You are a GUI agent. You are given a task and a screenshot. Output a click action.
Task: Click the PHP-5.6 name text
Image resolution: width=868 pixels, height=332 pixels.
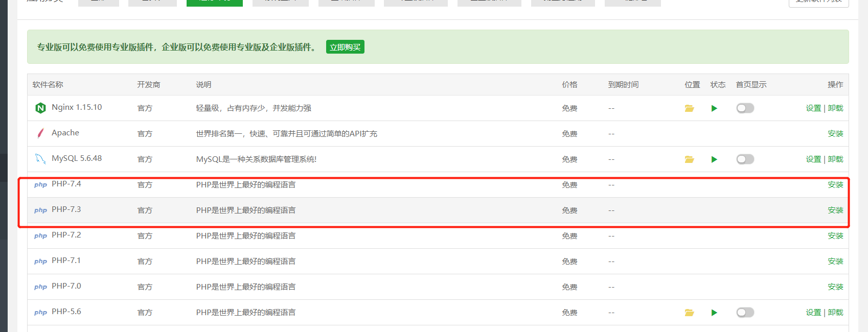pos(66,312)
